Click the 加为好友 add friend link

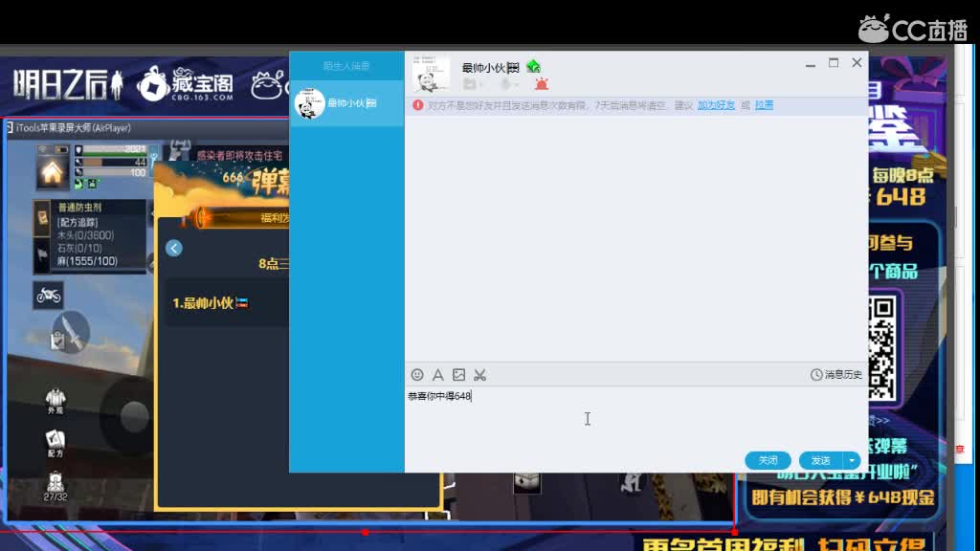(x=714, y=103)
